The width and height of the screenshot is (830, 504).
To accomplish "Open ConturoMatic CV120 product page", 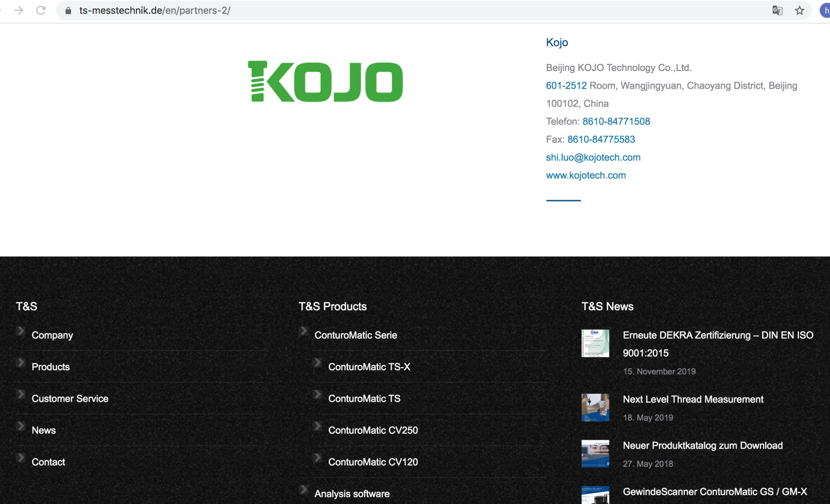I will pyautogui.click(x=373, y=462).
